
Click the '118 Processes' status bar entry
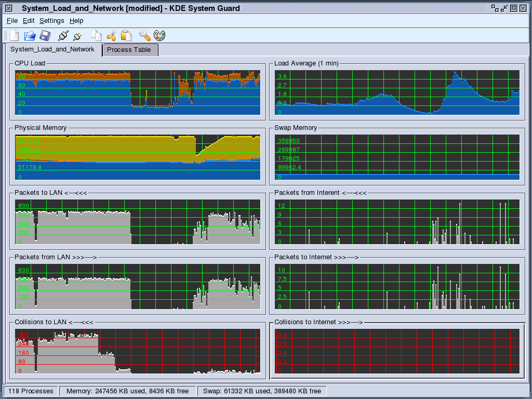click(x=31, y=391)
